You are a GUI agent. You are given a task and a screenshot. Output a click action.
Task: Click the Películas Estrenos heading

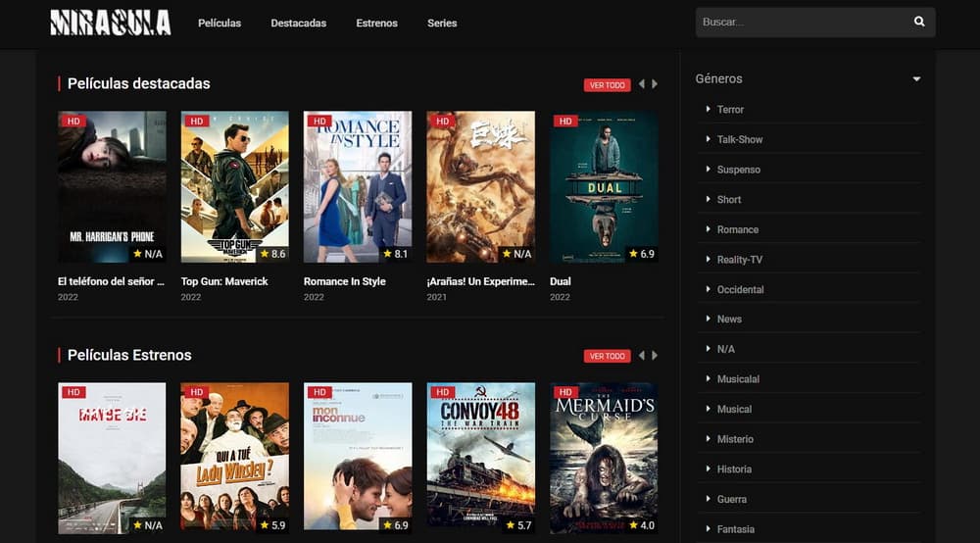click(x=129, y=355)
